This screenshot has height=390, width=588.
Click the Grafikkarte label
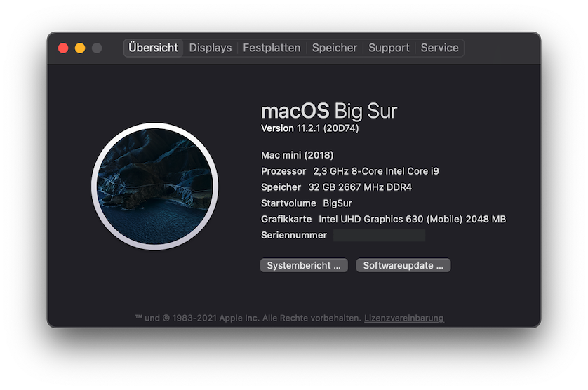[286, 219]
